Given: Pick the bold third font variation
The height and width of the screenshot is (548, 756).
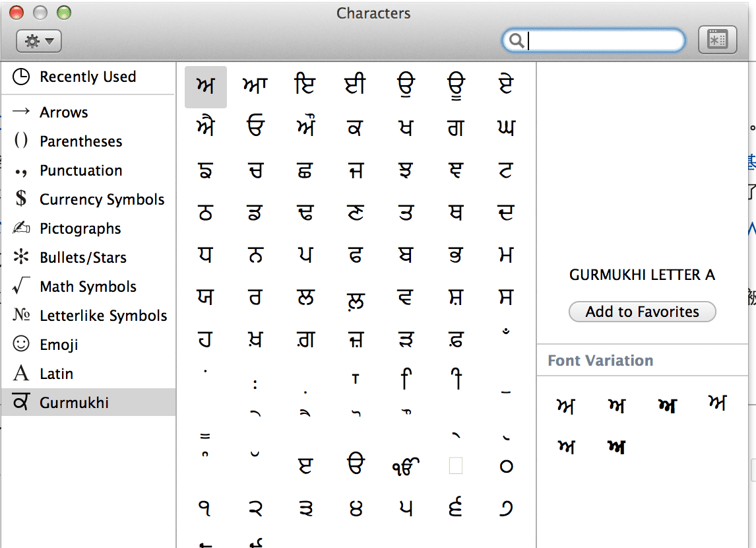Looking at the screenshot, I should 668,406.
